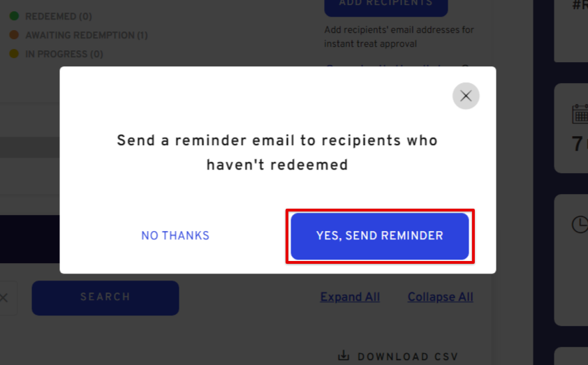Image resolution: width=588 pixels, height=365 pixels.
Task: Clear the search field with the small X
Action: pyautogui.click(x=4, y=298)
